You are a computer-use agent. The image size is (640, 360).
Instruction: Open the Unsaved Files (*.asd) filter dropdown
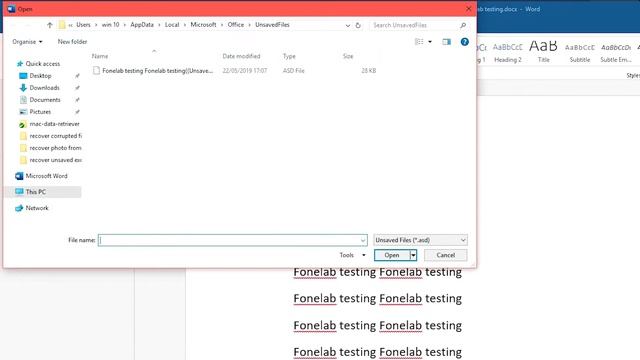tap(420, 240)
